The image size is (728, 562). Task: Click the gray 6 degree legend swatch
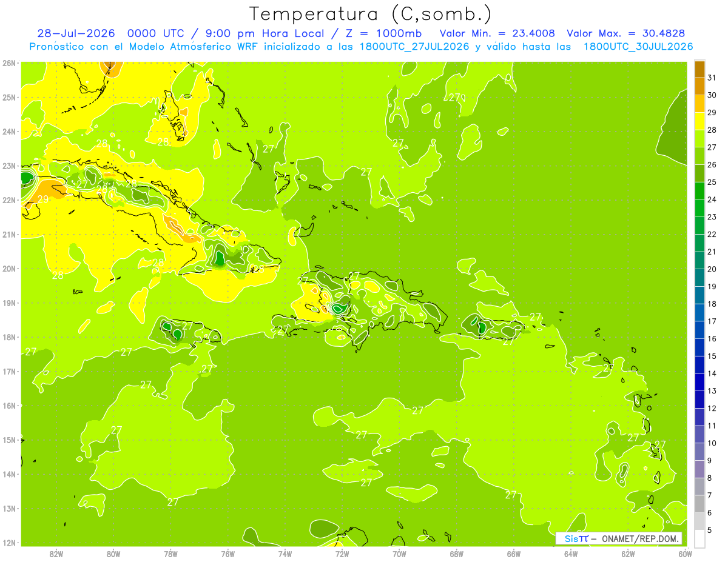699,521
